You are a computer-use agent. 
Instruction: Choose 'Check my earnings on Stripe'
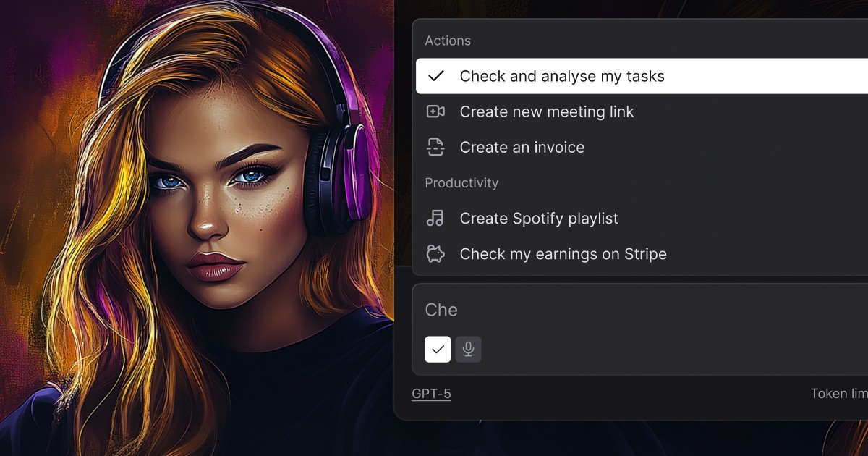pos(562,253)
